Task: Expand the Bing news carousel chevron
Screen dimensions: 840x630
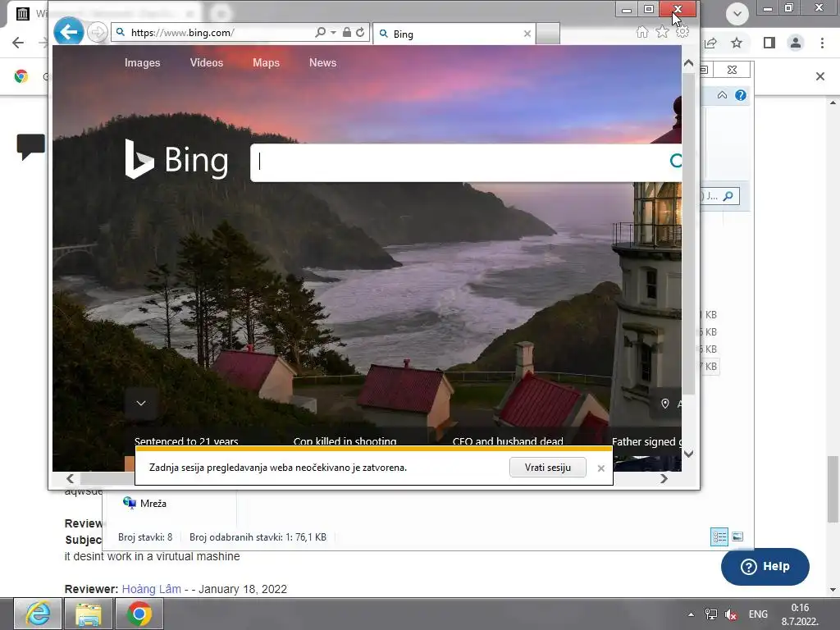Action: 141,404
